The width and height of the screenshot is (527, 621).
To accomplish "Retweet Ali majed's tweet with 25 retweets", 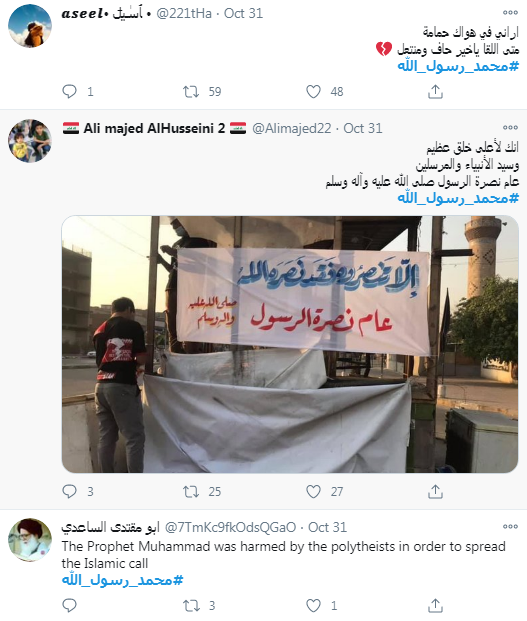I will [191, 491].
